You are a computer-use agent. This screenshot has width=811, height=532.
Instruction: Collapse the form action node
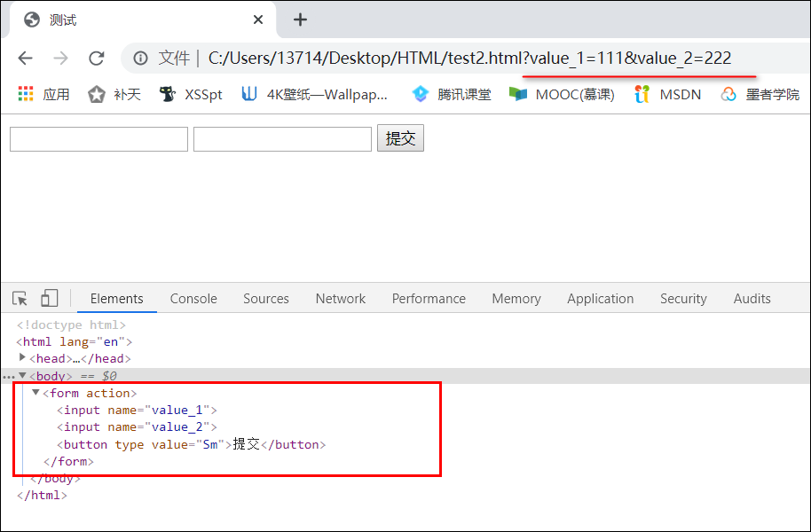[35, 393]
